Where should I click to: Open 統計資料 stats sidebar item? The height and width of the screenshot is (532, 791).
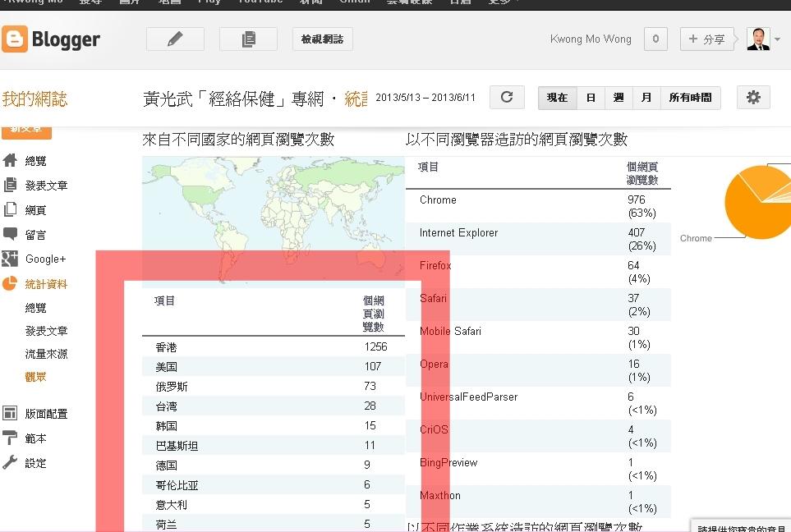pyautogui.click(x=47, y=284)
